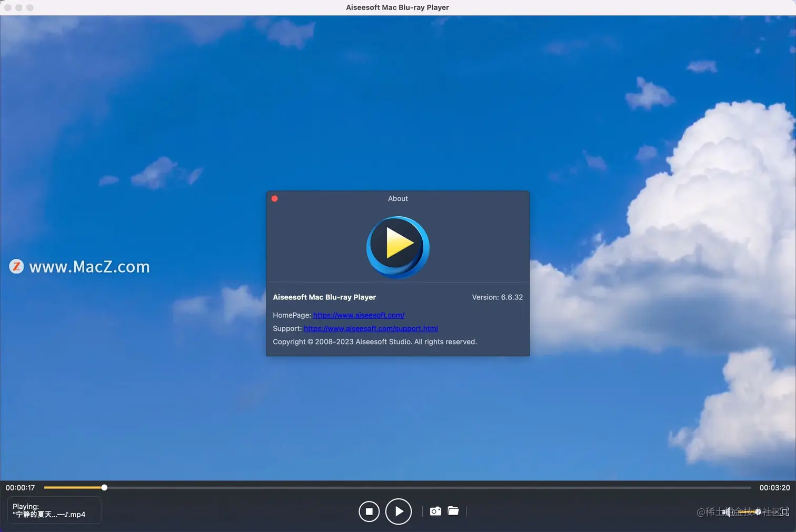The height and width of the screenshot is (532, 796).
Task: Click the total duration 00:03:20
Action: 774,488
